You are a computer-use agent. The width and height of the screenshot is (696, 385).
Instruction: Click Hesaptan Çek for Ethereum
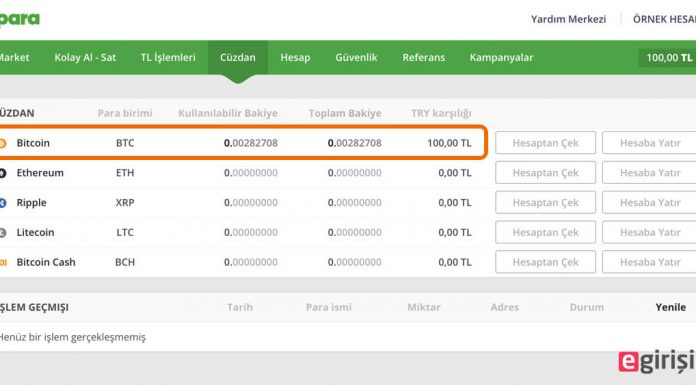point(546,173)
